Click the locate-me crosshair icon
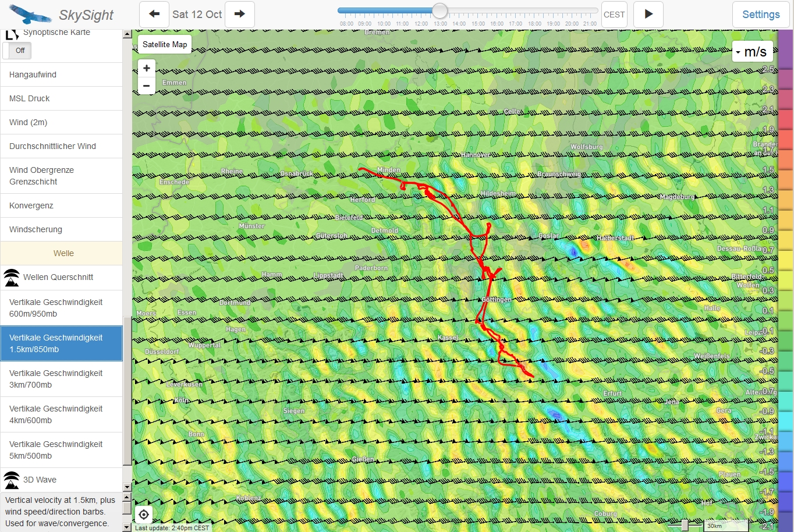The width and height of the screenshot is (794, 532). click(144, 515)
